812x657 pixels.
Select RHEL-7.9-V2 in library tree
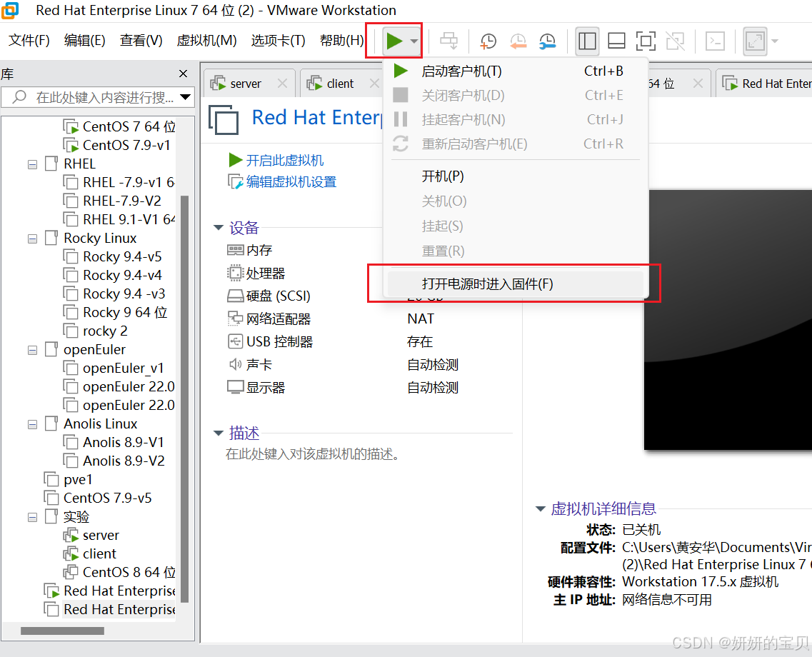pos(121,201)
